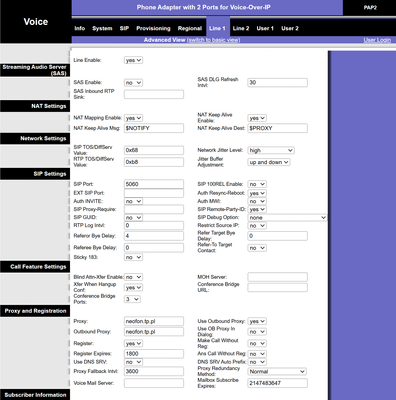Open the SAS Enable dropdown
The height and width of the screenshot is (400, 396).
(133, 82)
